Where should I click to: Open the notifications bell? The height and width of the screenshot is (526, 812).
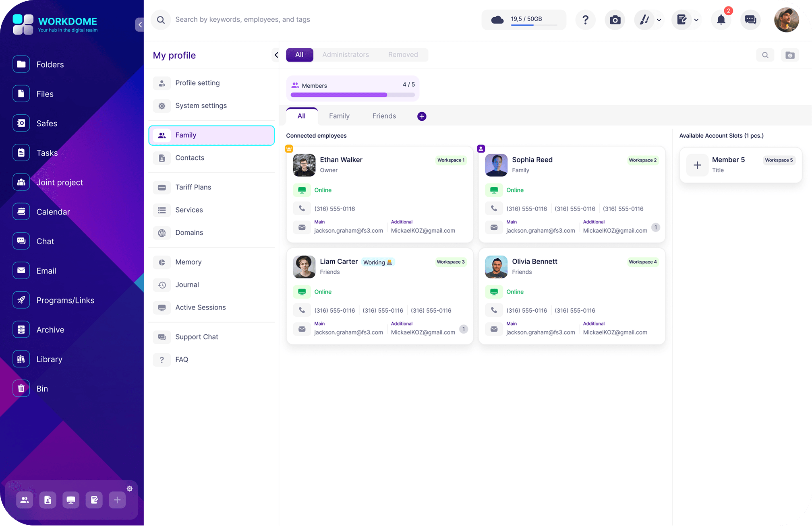coord(721,20)
